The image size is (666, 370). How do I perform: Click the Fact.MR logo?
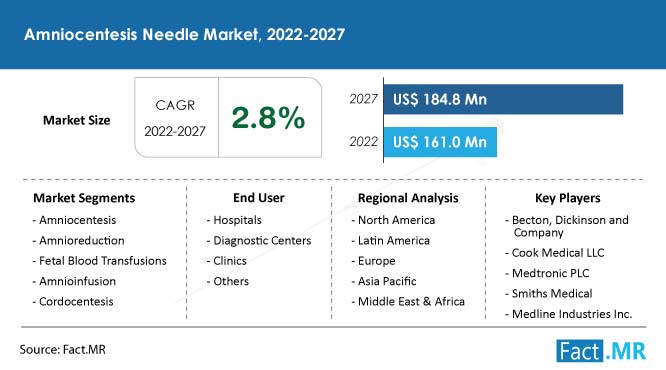point(601,351)
